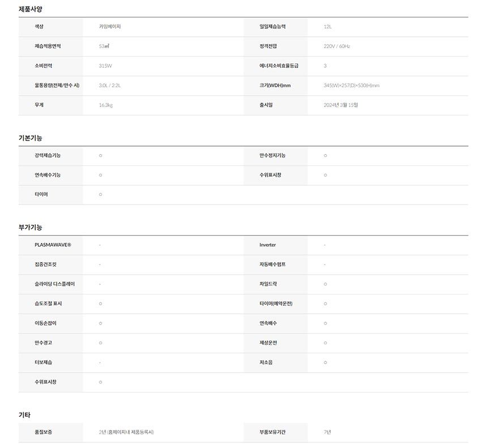Click the 부가기능 section heading

click(31, 227)
